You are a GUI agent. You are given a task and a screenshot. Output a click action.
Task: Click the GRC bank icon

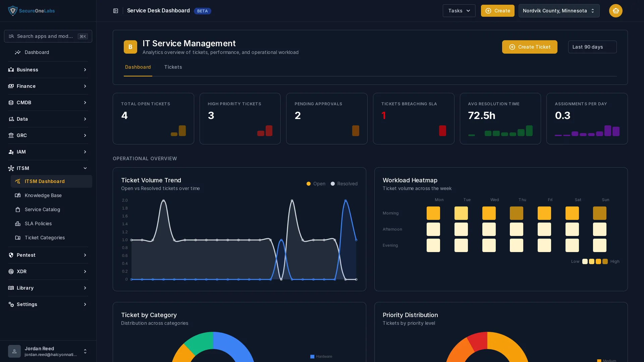pyautogui.click(x=11, y=135)
